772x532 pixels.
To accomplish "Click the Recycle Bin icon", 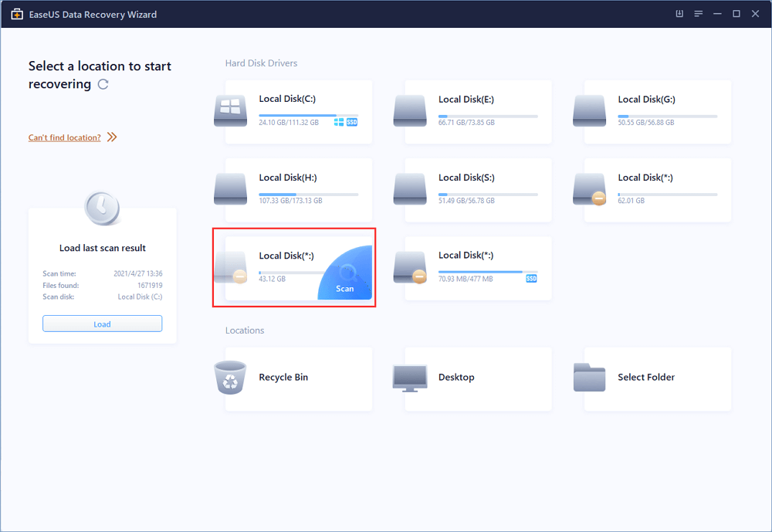I will click(x=230, y=378).
